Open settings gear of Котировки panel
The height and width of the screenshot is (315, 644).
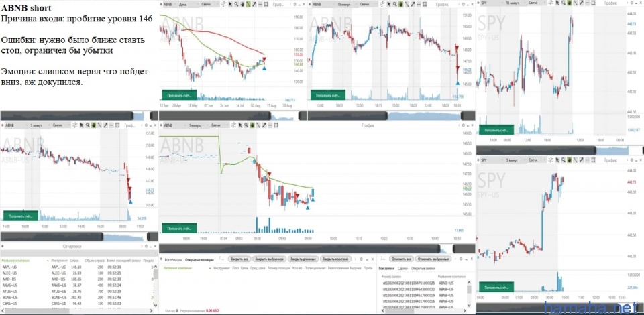coord(145,246)
